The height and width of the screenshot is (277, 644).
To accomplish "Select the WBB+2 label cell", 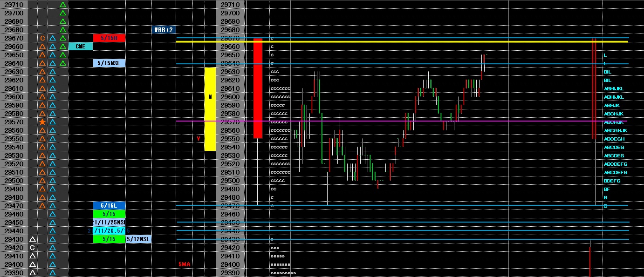I will point(163,30).
